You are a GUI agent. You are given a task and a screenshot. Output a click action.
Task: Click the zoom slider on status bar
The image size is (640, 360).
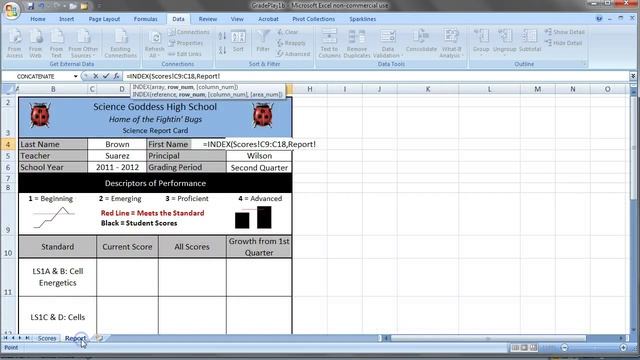tap(594, 348)
